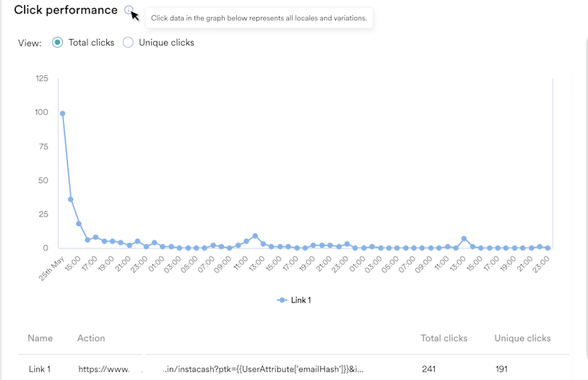The image size is (588, 380).
Task: Click the 241 total clicks value
Action: 428,369
